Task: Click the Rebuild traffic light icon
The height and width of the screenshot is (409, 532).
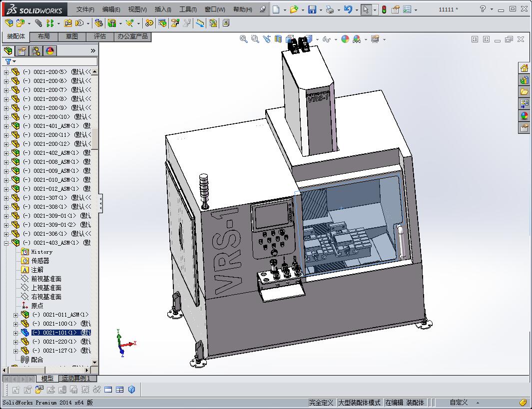Action: coord(384,9)
